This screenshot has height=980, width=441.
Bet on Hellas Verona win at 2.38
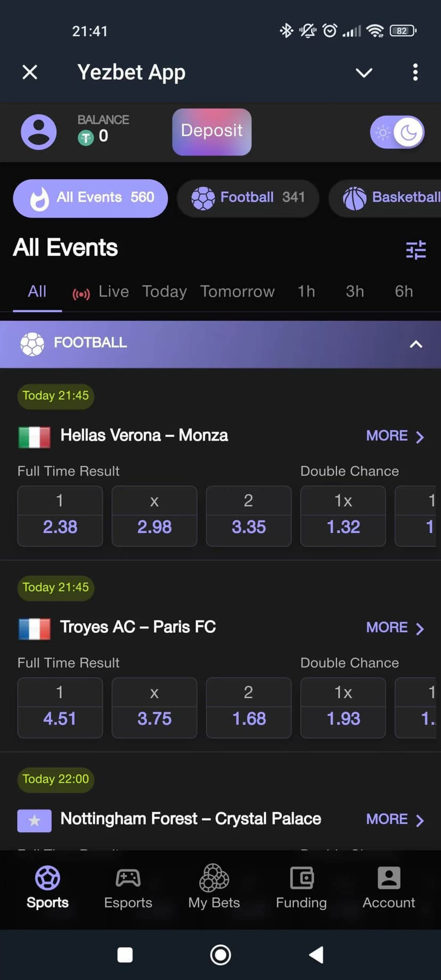click(60, 516)
